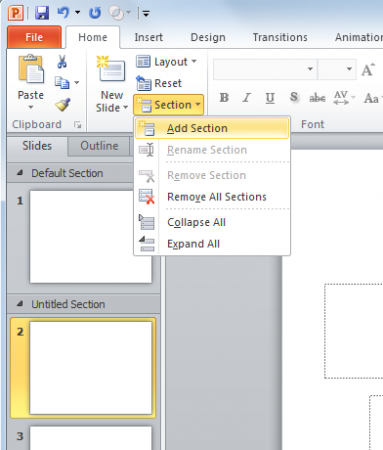Click the Undo arrow icon
The width and height of the screenshot is (383, 450).
(x=63, y=13)
